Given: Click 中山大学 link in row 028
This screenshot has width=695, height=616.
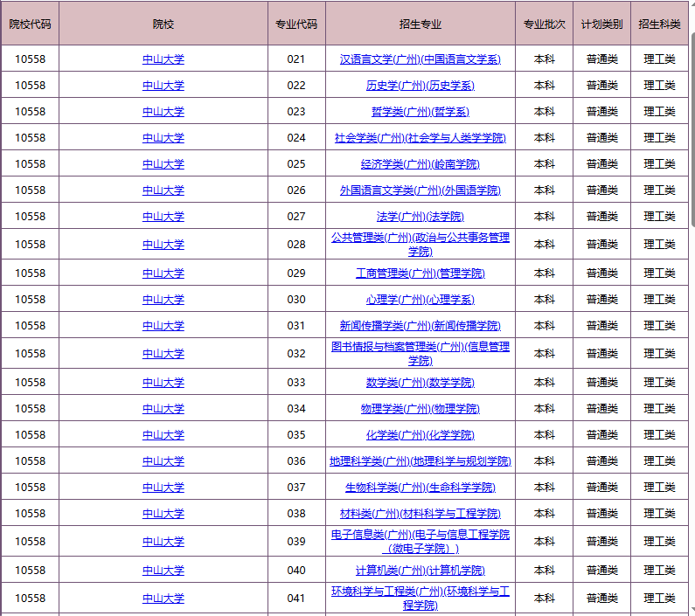Looking at the screenshot, I should (x=163, y=244).
